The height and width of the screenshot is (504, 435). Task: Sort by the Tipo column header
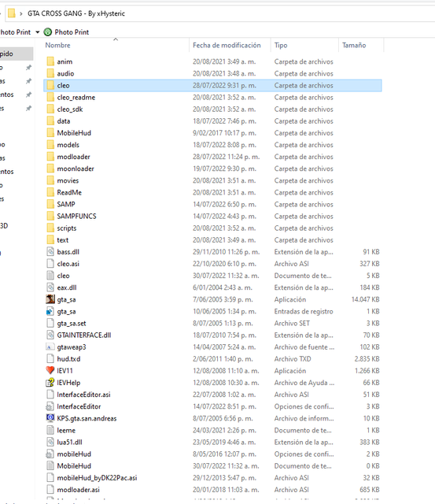[x=281, y=46]
